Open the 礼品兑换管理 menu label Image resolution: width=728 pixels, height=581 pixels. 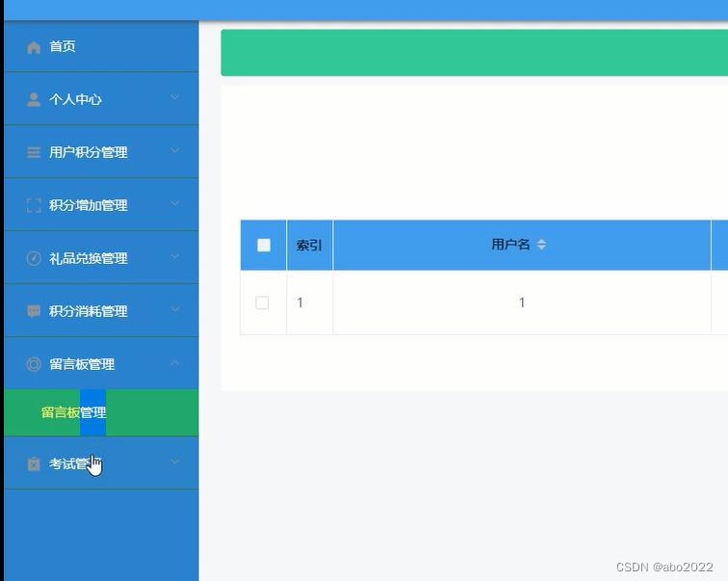pos(89,258)
